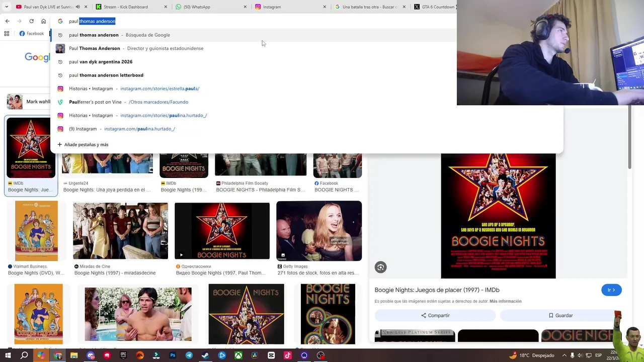Close the WhatsApp tab
Viewport: 644px width, 362px height.
[245, 7]
